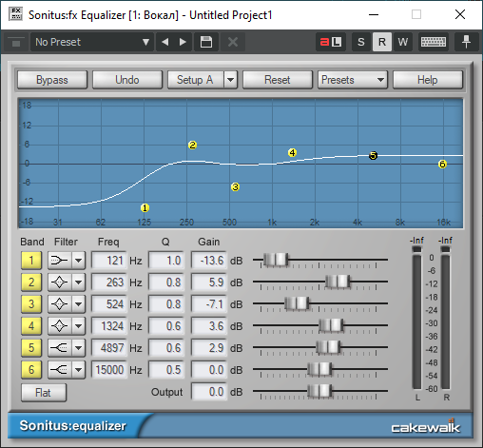Pin the plugin window with pushpin icon
The height and width of the screenshot is (448, 483).
click(x=466, y=42)
